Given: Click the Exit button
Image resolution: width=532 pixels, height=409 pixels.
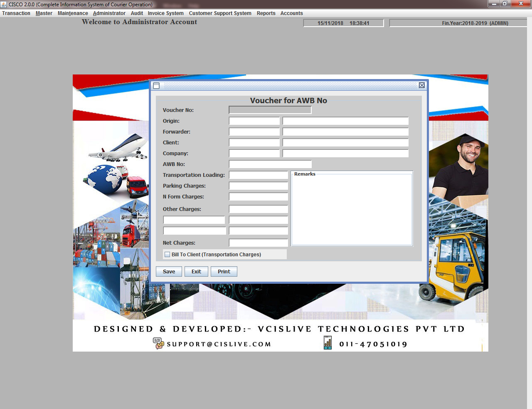Looking at the screenshot, I should 196,272.
